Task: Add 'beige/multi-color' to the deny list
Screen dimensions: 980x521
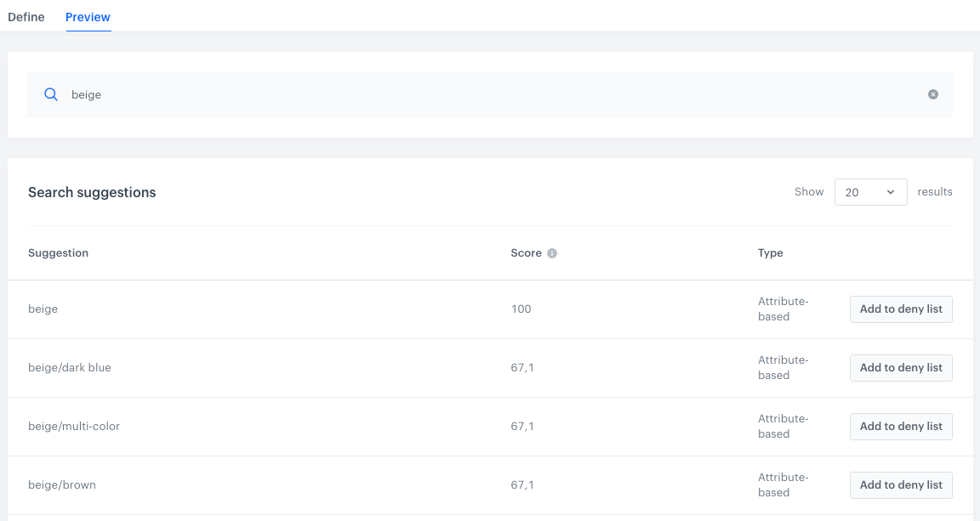Action: 901,426
